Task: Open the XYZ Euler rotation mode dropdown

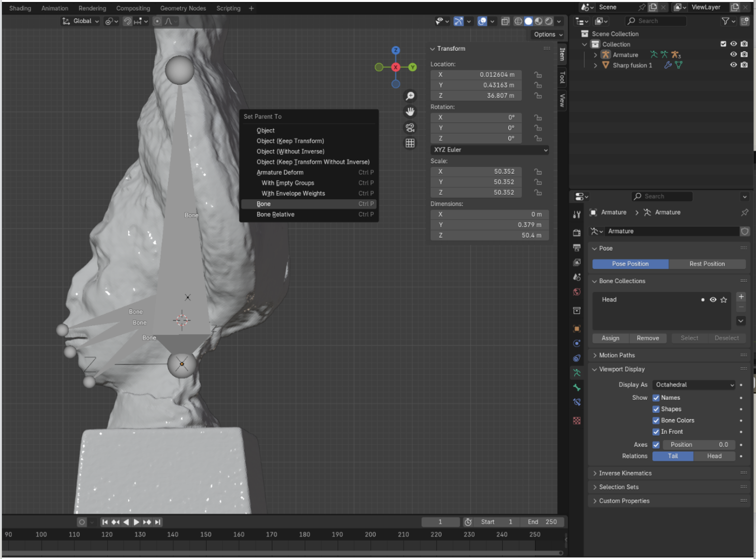Action: tap(489, 150)
